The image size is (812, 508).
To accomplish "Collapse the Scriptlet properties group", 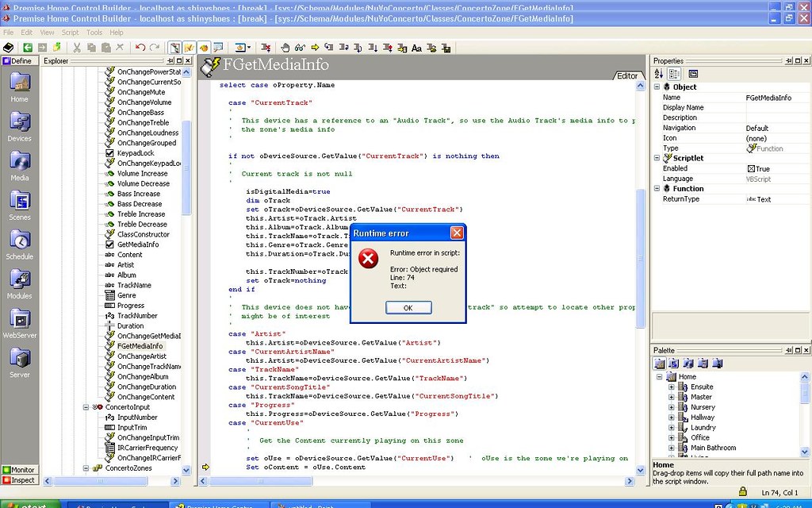I will [657, 158].
